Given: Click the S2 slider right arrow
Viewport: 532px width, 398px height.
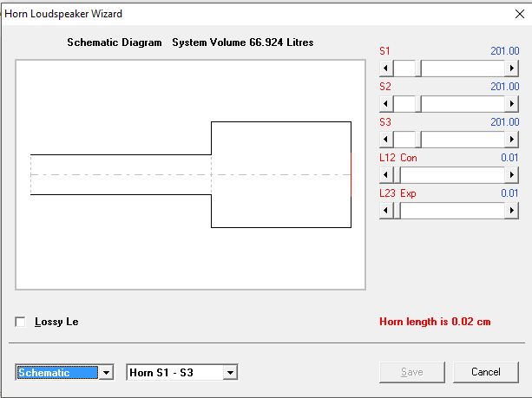Looking at the screenshot, I should click(x=512, y=104).
